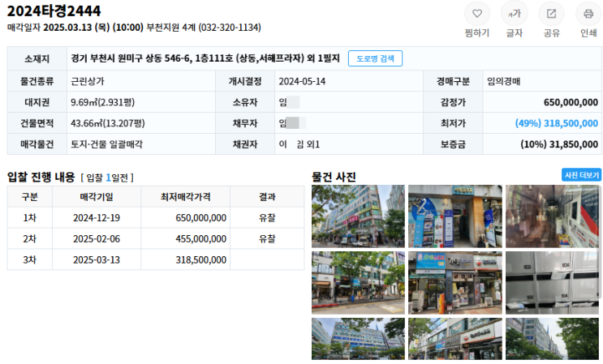Open the 사진 더보기 button
The height and width of the screenshot is (364, 603).
pyautogui.click(x=581, y=175)
